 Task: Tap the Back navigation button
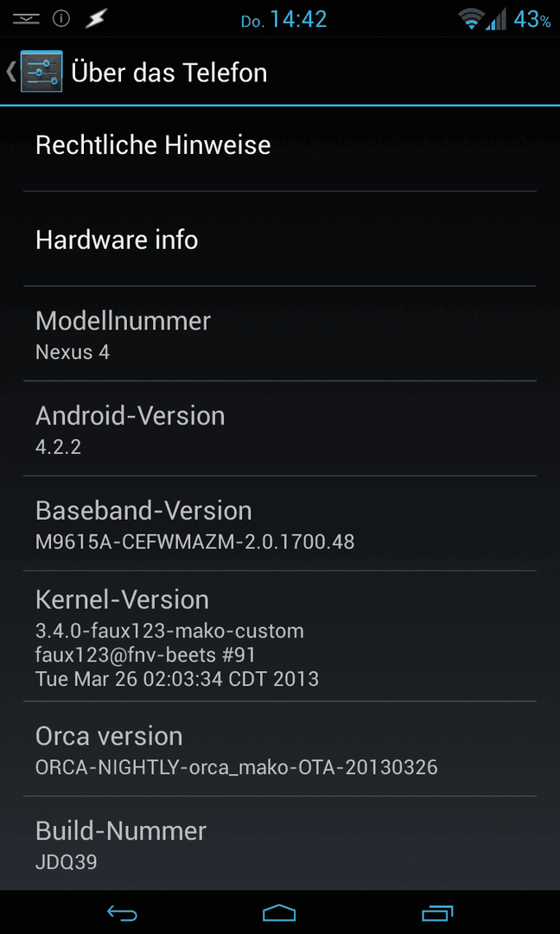122,912
